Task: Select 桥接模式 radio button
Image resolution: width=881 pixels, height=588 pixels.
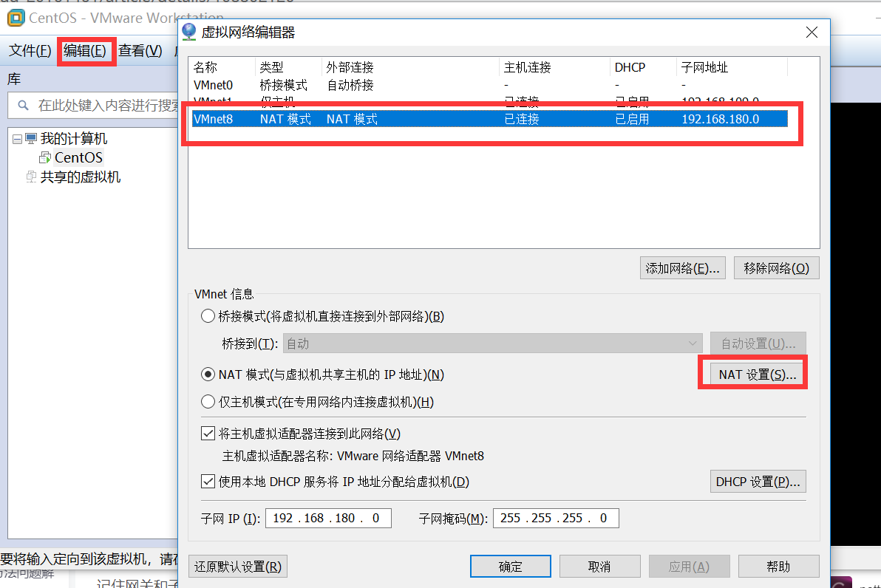Action: (x=208, y=316)
